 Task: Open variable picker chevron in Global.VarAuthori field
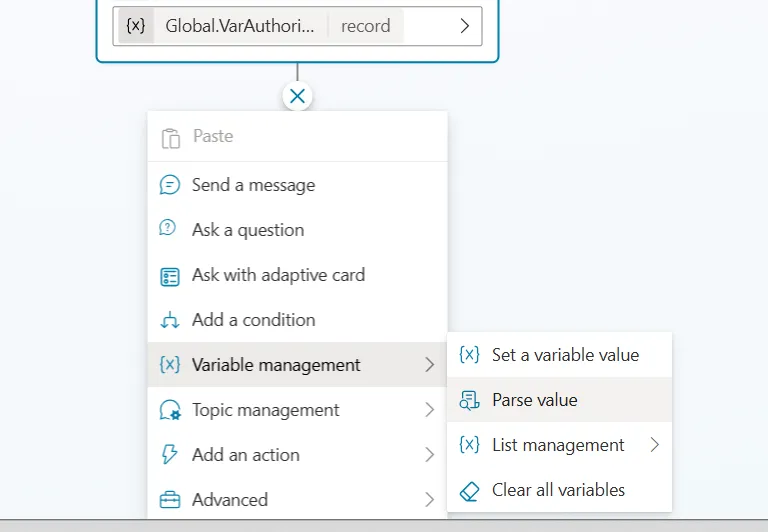[465, 25]
